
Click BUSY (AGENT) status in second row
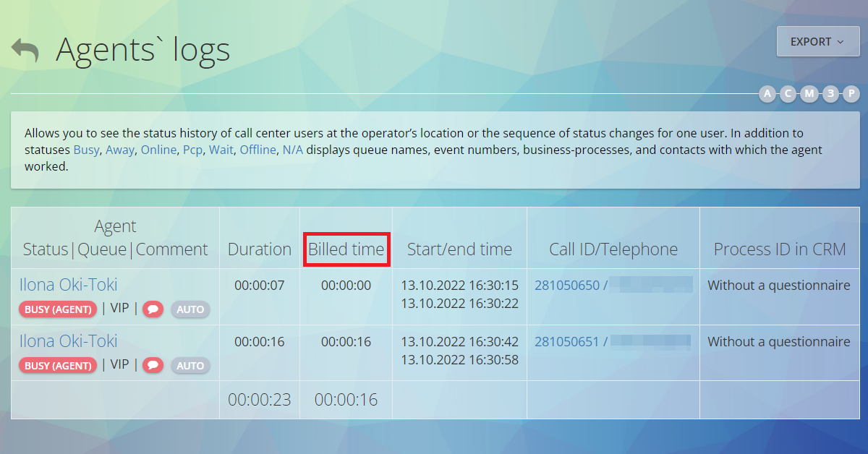(x=58, y=366)
